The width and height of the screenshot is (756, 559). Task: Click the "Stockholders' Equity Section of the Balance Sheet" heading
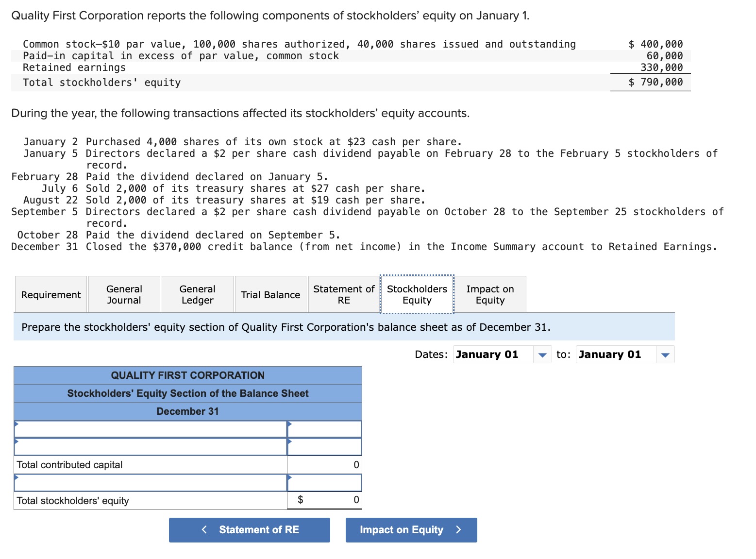188,393
